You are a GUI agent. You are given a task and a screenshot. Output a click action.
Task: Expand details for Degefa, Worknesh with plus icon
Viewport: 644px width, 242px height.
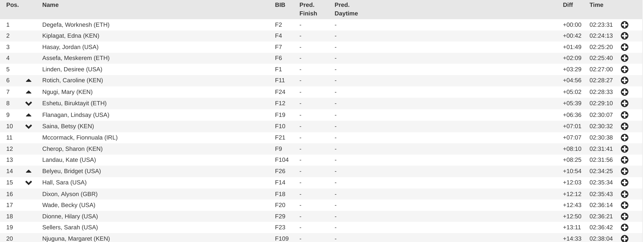pyautogui.click(x=624, y=25)
